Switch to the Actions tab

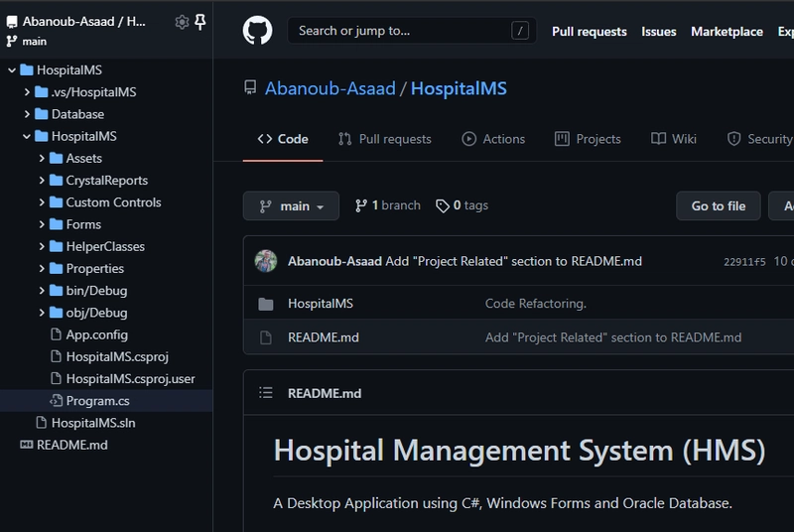coord(493,139)
